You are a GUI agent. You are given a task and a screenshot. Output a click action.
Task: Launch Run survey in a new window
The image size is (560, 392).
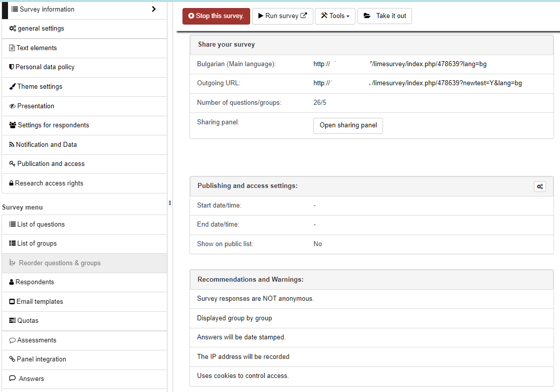[x=282, y=16]
